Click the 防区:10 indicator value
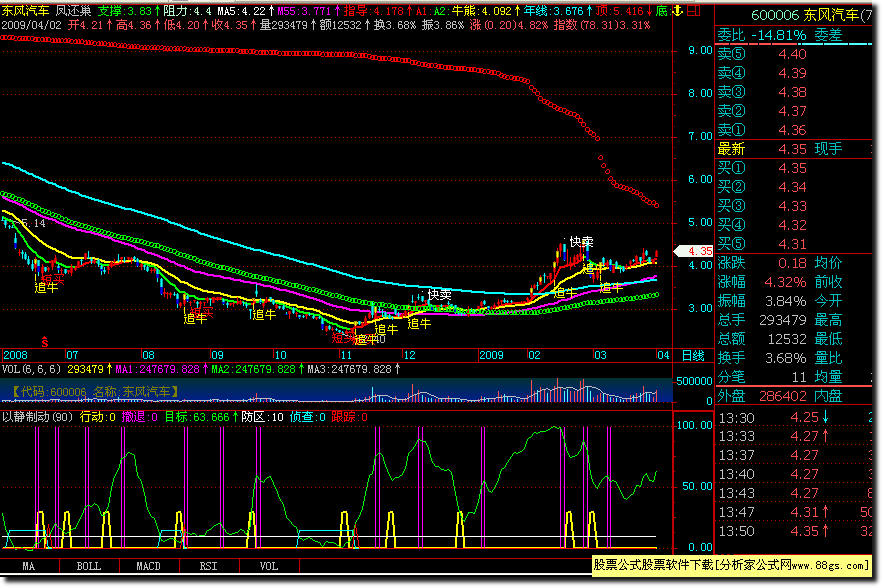The width and height of the screenshot is (884, 588). [x=262, y=417]
